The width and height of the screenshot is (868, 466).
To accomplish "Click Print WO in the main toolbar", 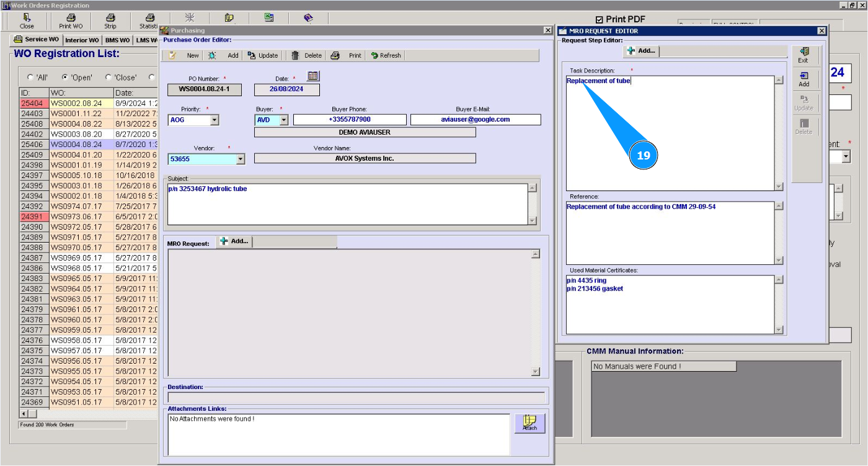I will pyautogui.click(x=71, y=21).
